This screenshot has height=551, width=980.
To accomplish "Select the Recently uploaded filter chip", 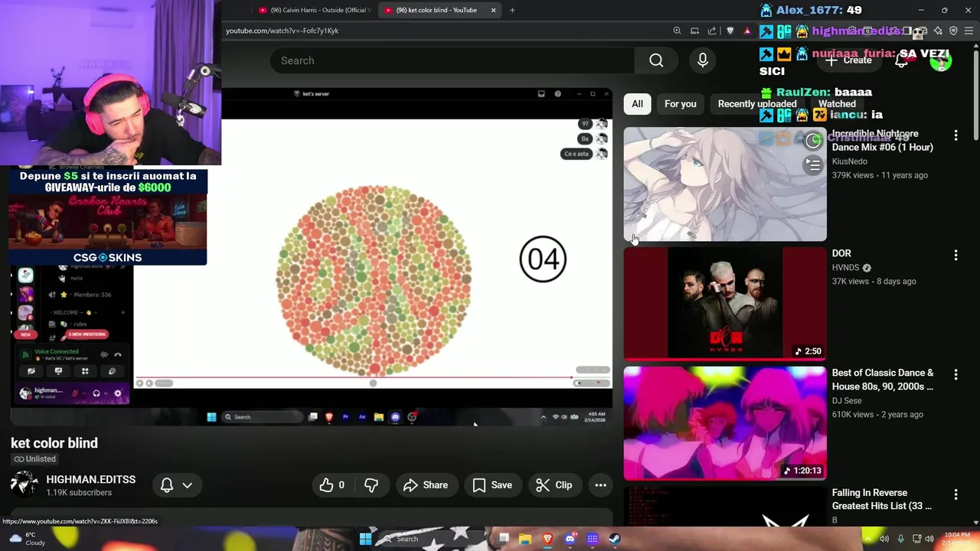I will (757, 103).
